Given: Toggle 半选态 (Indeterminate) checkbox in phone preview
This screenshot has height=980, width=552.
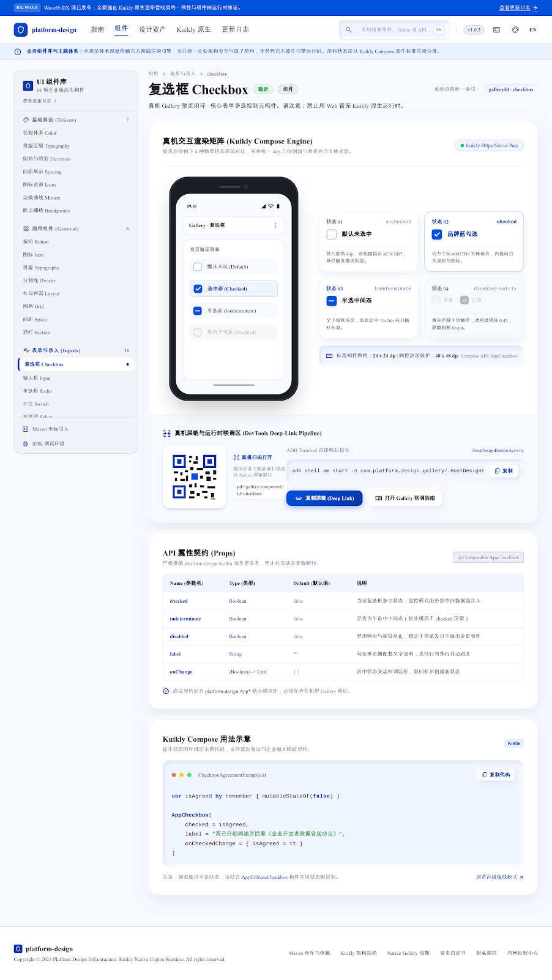Looking at the screenshot, I should pos(197,311).
